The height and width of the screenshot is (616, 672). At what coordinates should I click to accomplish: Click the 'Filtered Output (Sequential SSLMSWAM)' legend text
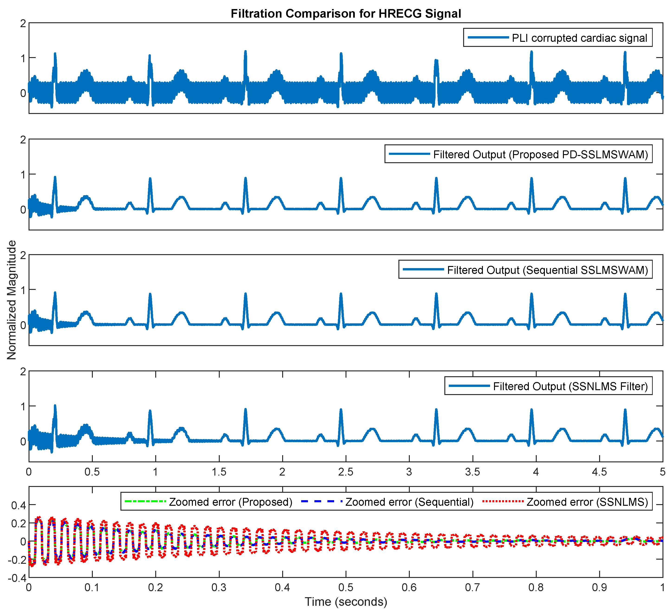point(547,270)
